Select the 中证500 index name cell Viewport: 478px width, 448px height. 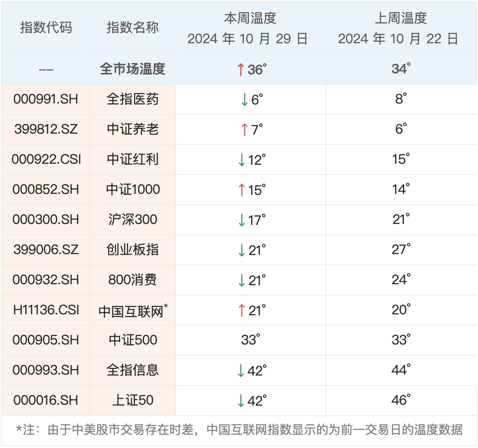133,340
